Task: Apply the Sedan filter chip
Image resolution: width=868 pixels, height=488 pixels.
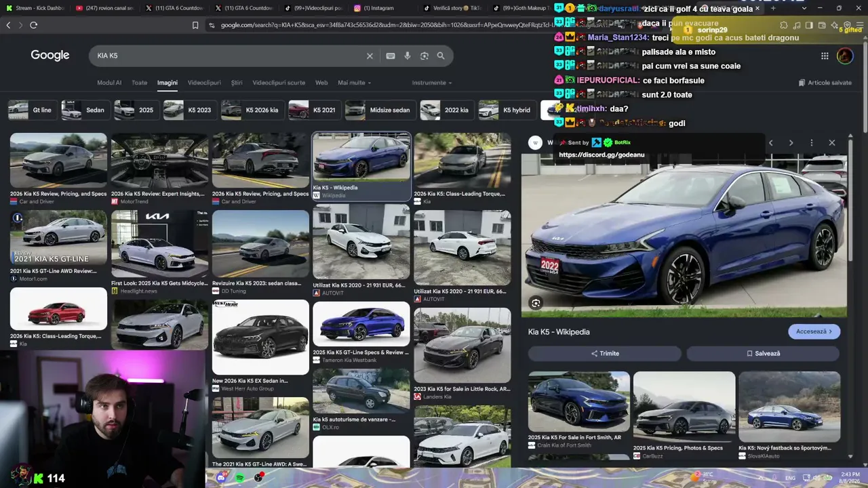Action: pos(85,110)
